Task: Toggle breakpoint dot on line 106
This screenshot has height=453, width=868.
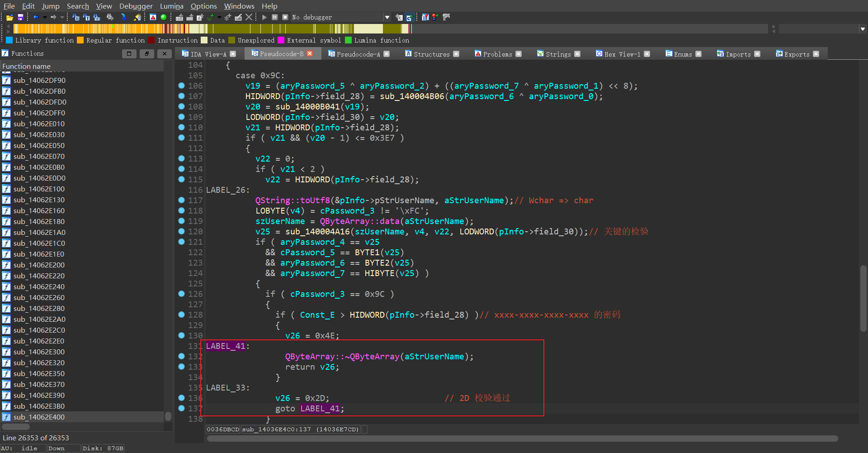Action: pos(181,86)
